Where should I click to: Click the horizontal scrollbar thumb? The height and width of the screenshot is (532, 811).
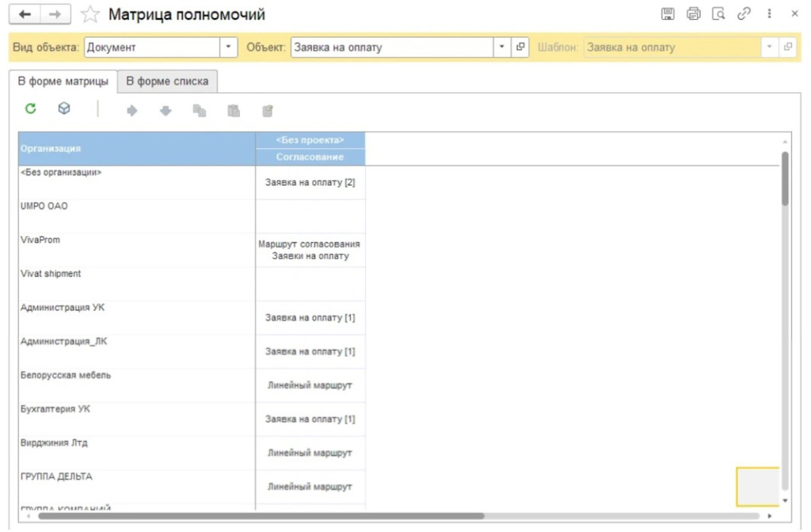click(x=261, y=516)
